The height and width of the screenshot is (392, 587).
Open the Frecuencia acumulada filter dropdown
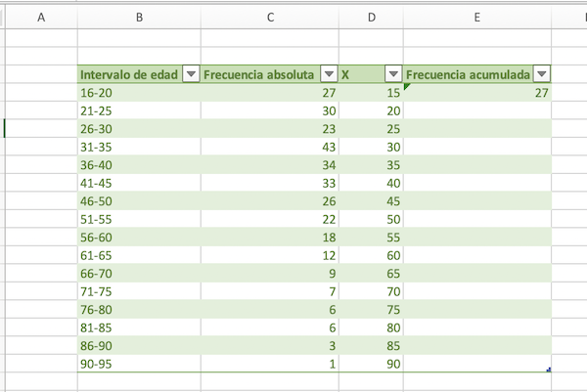click(x=542, y=74)
